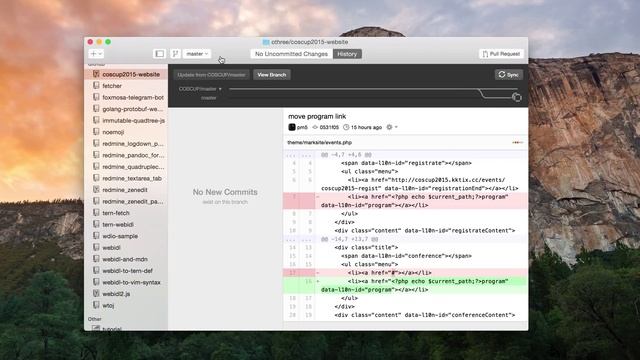Select the wtoj repository

click(126, 305)
